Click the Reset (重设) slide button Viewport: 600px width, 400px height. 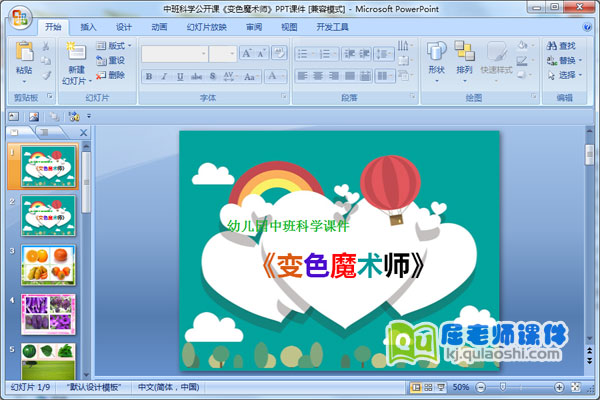(111, 60)
